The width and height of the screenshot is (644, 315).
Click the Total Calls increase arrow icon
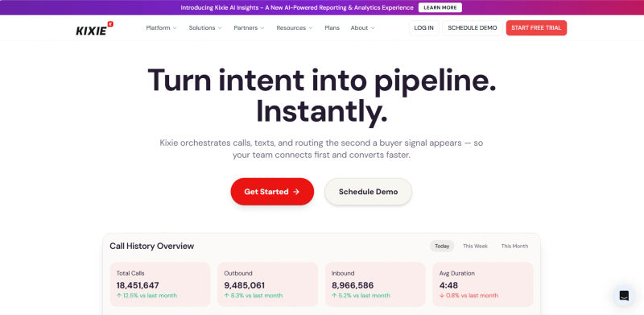click(x=119, y=295)
